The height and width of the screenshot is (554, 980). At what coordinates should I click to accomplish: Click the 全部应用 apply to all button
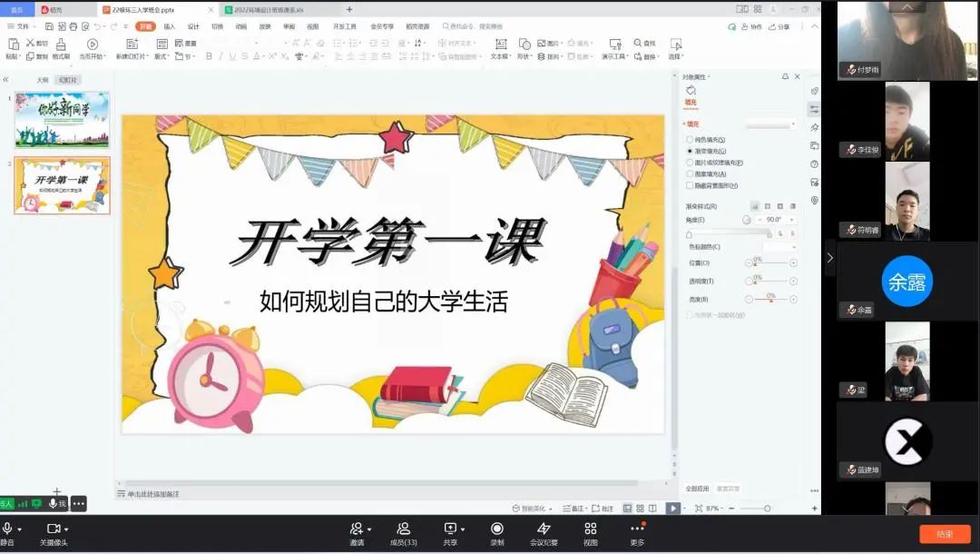(x=697, y=489)
